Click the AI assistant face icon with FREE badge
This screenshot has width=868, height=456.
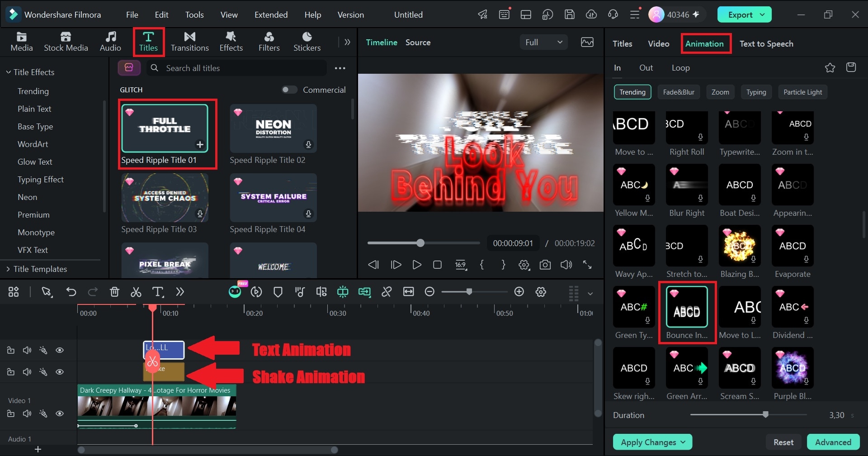click(235, 292)
